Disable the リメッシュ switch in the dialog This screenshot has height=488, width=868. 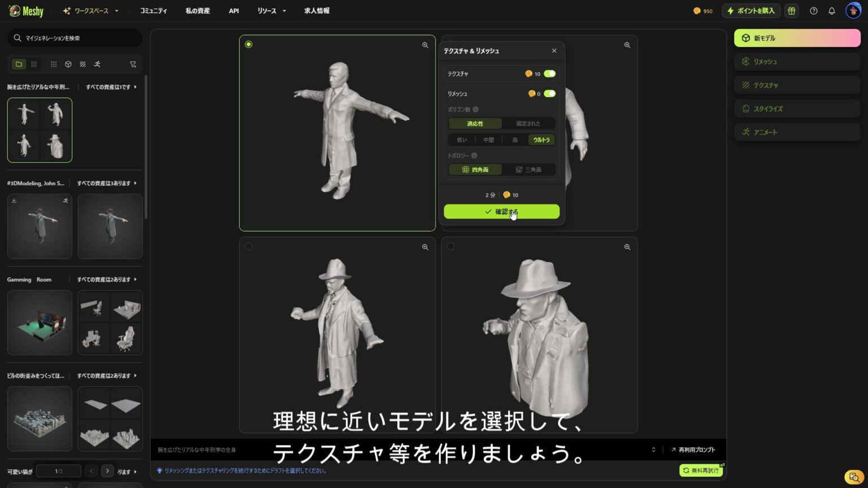tap(549, 93)
